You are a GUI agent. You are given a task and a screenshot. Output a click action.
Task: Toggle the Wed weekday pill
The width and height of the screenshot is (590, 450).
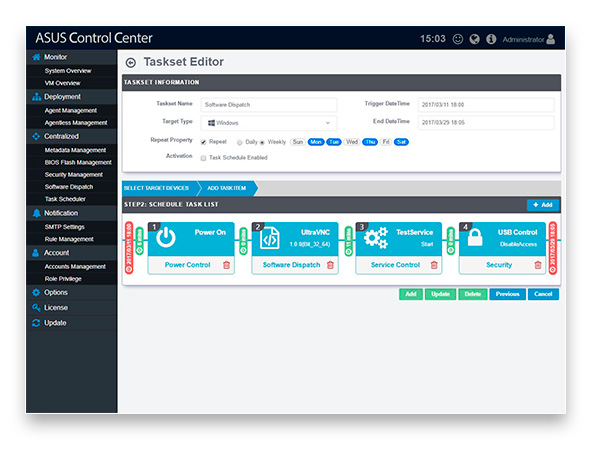[x=352, y=142]
